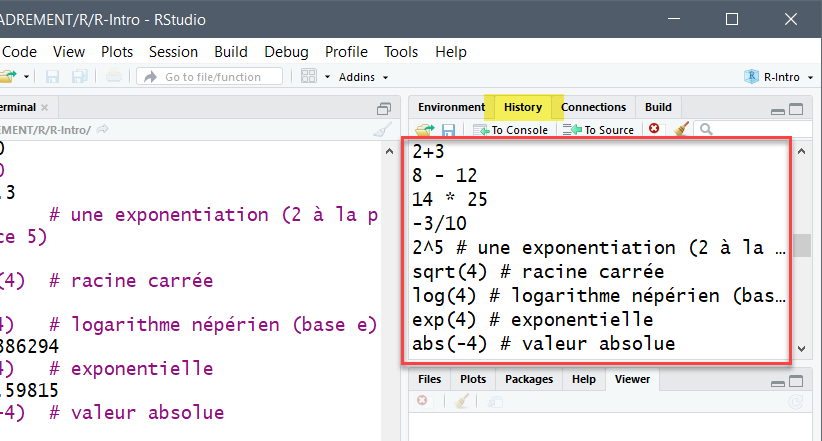Close the Terminal tab
This screenshot has height=441, width=822.
(x=45, y=108)
